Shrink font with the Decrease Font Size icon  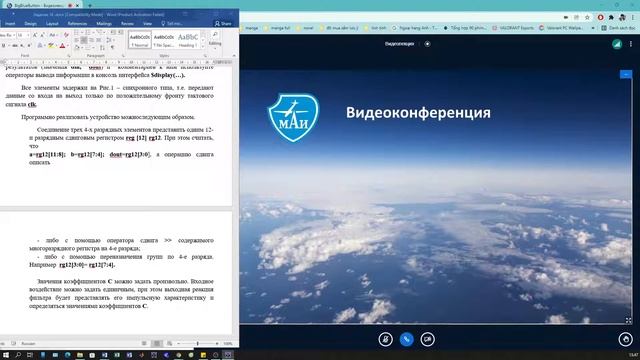point(42,35)
